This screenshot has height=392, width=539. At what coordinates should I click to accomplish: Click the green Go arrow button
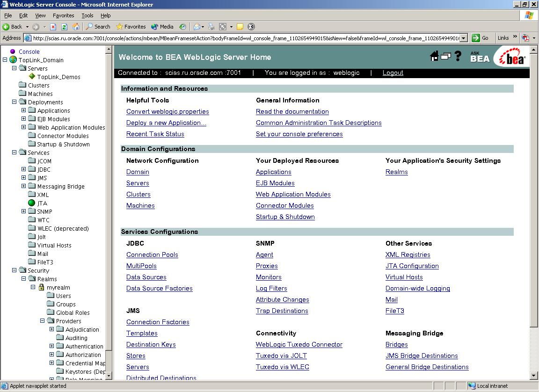tap(476, 38)
